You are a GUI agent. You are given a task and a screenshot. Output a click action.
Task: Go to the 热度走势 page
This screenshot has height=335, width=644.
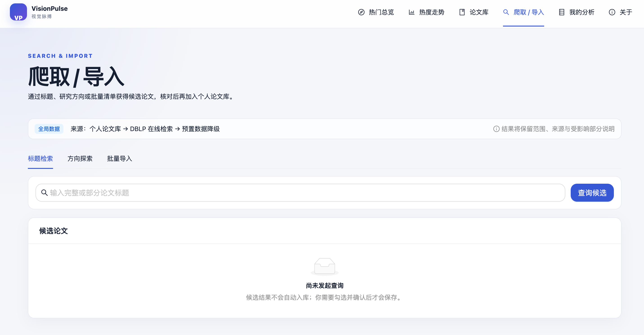point(426,12)
